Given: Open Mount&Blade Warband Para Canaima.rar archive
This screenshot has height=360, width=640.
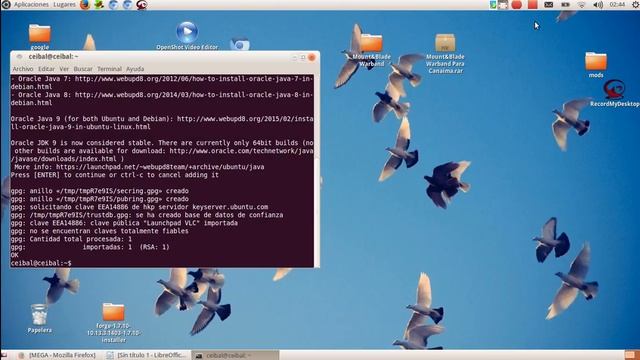Looking at the screenshot, I should [445, 53].
